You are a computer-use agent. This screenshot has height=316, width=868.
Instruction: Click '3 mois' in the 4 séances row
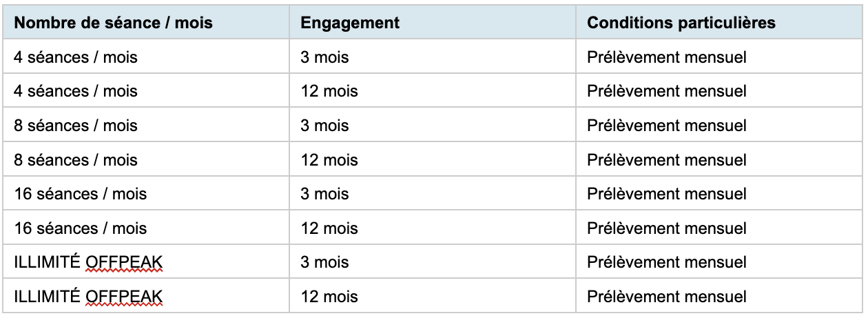click(324, 57)
